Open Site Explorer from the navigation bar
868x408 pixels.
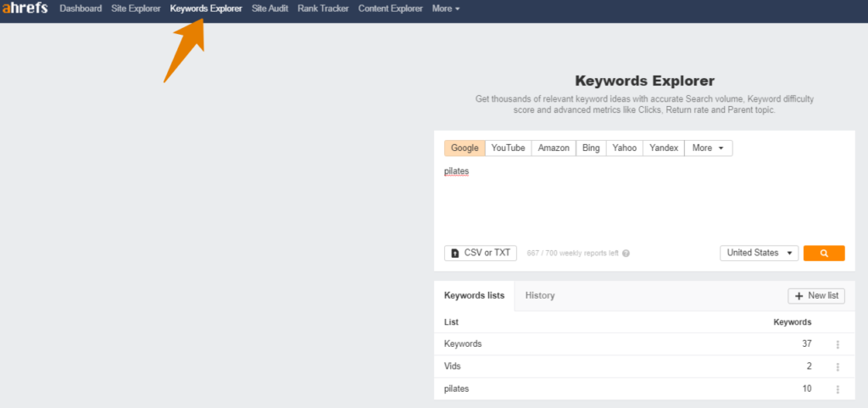136,8
